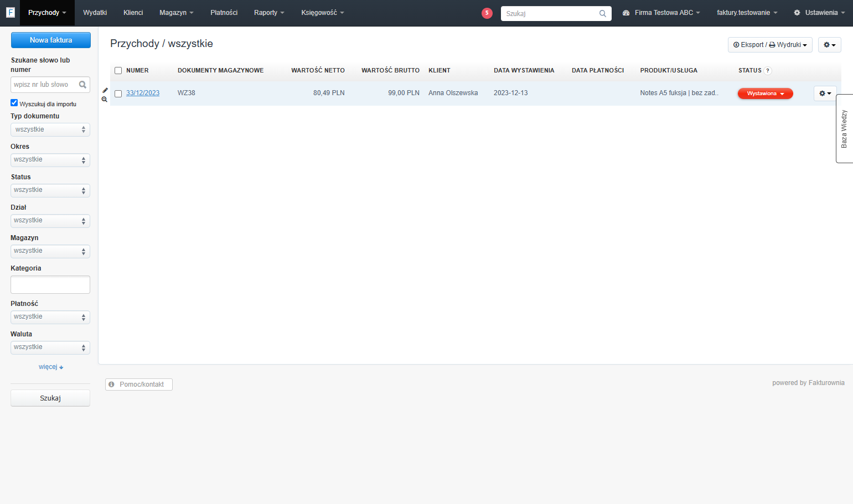Open the notifications badge showing 5
The width and height of the screenshot is (853, 504).
pyautogui.click(x=487, y=13)
